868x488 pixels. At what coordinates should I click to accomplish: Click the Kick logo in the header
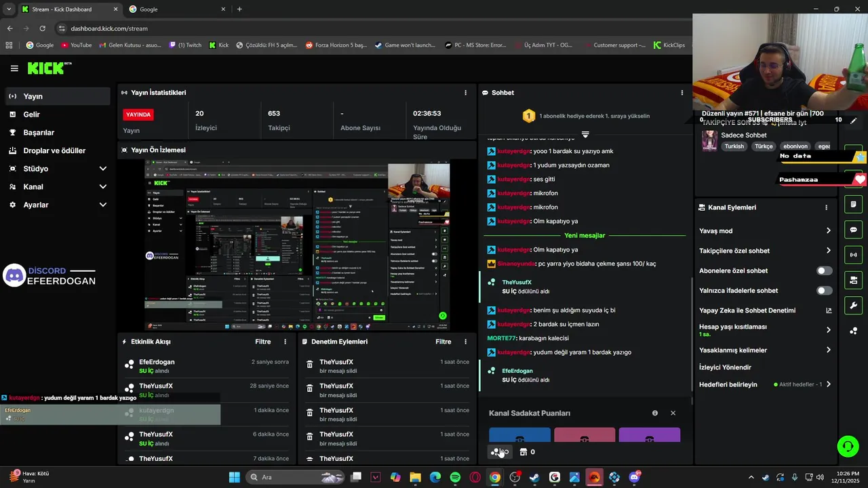[49, 68]
